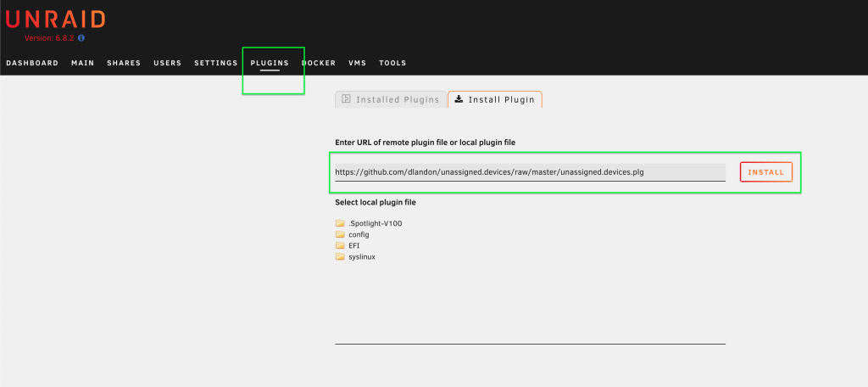
Task: Open the Docker page
Action: [x=319, y=63]
